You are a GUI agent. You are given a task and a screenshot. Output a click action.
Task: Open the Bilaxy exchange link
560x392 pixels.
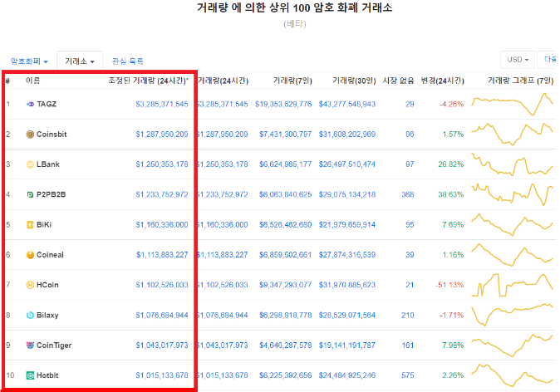[47, 316]
